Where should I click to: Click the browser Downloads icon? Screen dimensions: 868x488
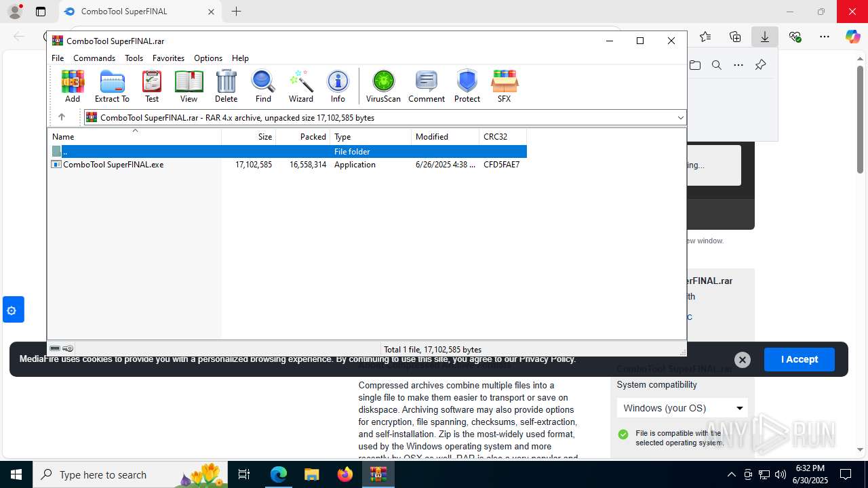coord(765,37)
